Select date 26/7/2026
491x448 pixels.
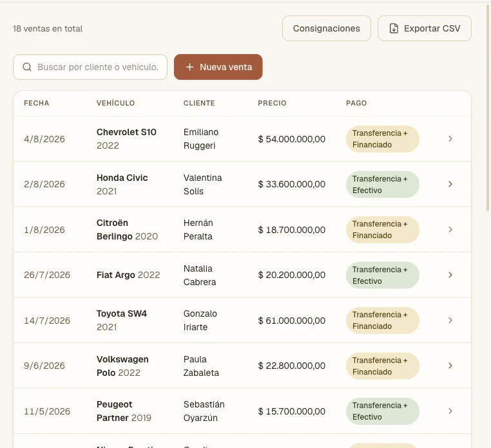pos(47,275)
